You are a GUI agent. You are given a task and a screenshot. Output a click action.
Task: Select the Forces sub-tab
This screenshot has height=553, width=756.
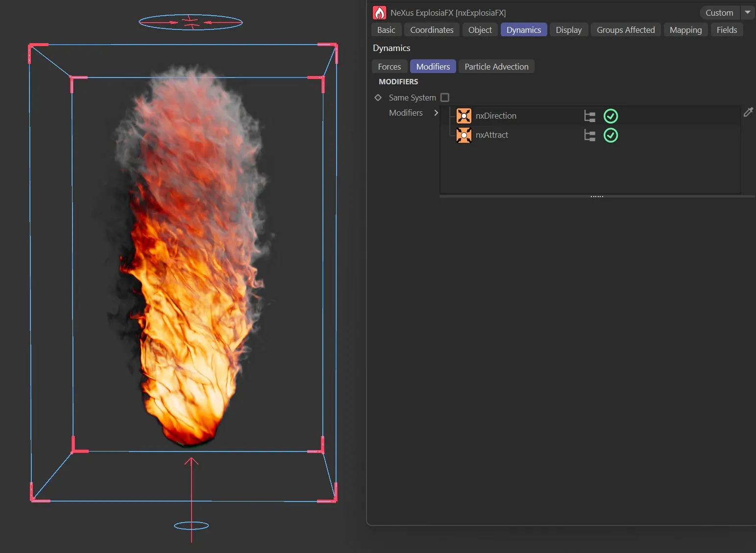[x=389, y=67]
